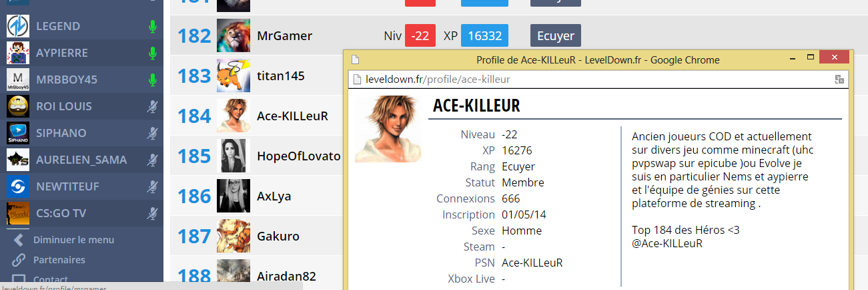
Task: Open the Partenaires link
Action: [x=59, y=260]
